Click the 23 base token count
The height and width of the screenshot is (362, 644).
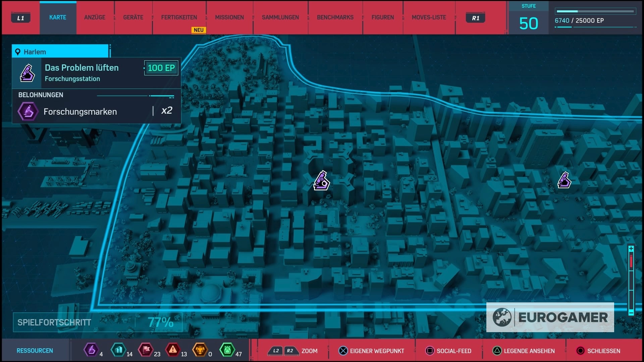[157, 354]
